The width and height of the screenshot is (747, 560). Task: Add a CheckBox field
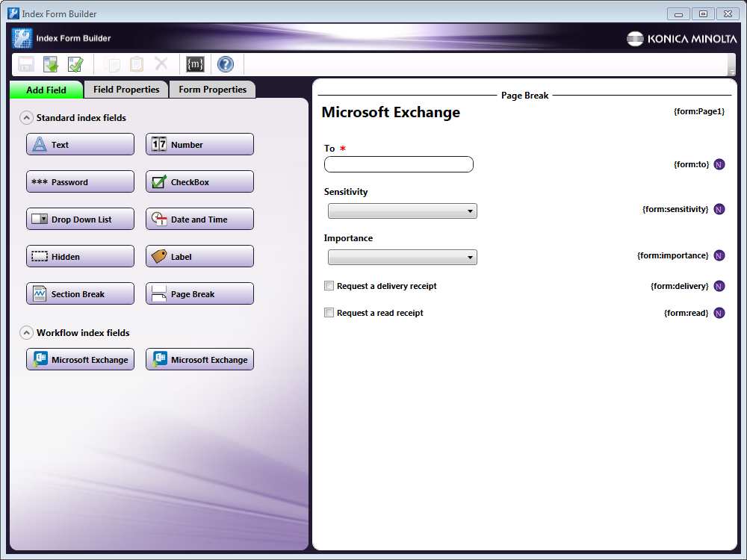click(199, 182)
